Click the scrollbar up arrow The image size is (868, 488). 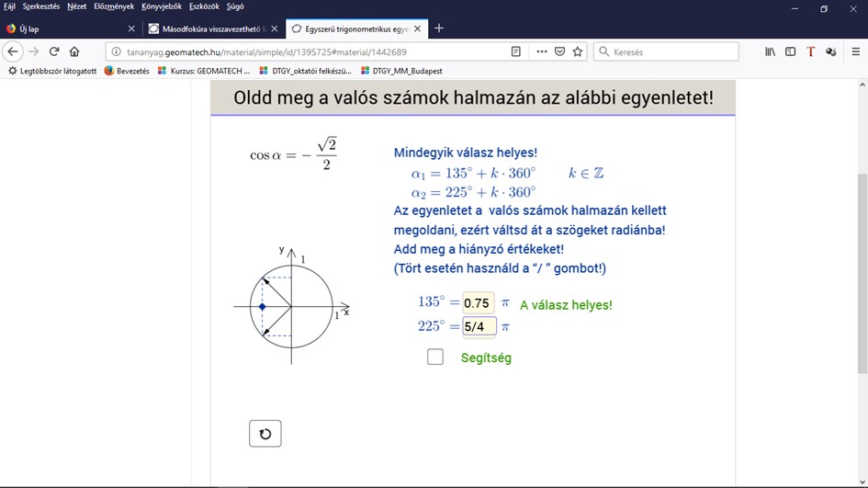pos(862,85)
